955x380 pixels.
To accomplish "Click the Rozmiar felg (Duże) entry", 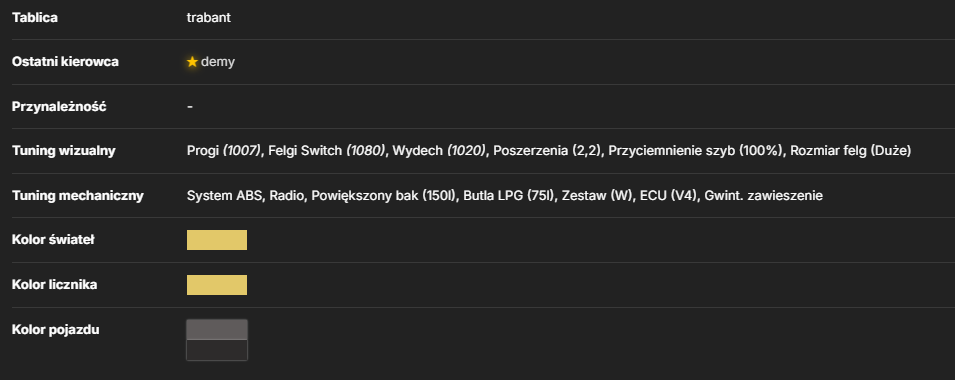I will (x=851, y=151).
